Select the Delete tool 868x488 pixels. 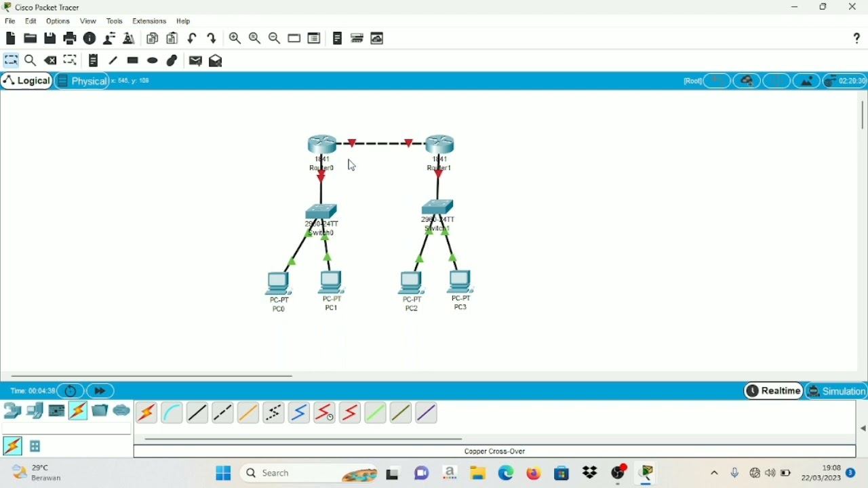[51, 61]
